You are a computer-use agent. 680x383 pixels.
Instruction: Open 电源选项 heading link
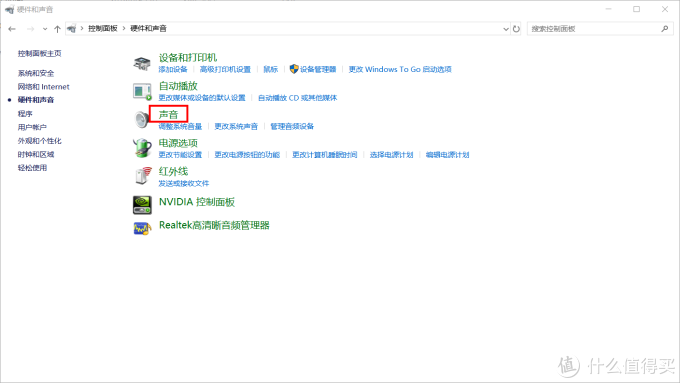coord(178,143)
